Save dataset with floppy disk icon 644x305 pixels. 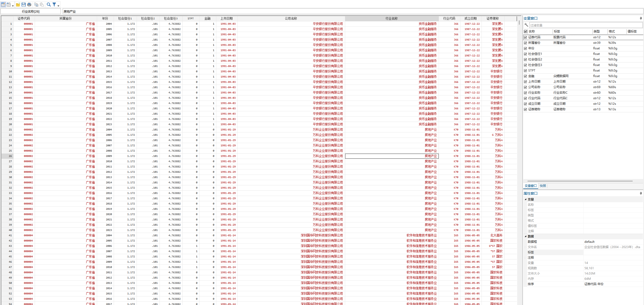24,5
